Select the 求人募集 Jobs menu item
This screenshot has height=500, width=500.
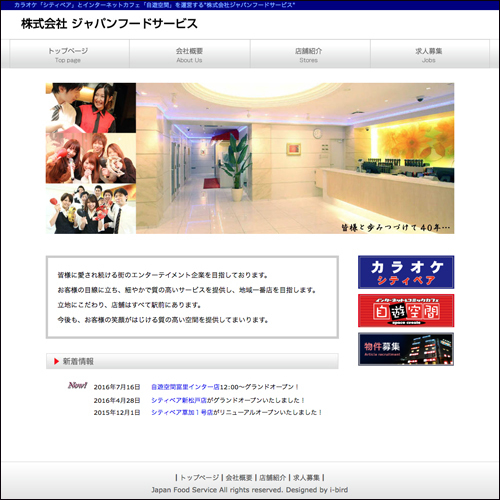pos(430,54)
